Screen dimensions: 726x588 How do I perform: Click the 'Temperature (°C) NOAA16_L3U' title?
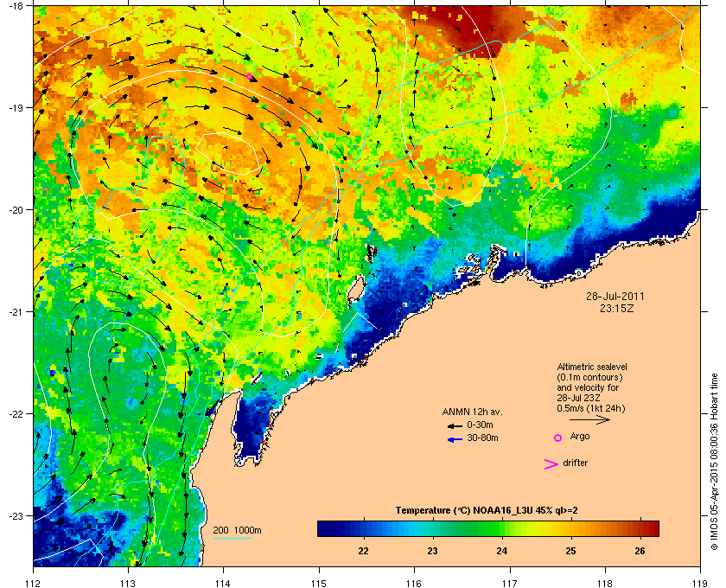pos(464,511)
